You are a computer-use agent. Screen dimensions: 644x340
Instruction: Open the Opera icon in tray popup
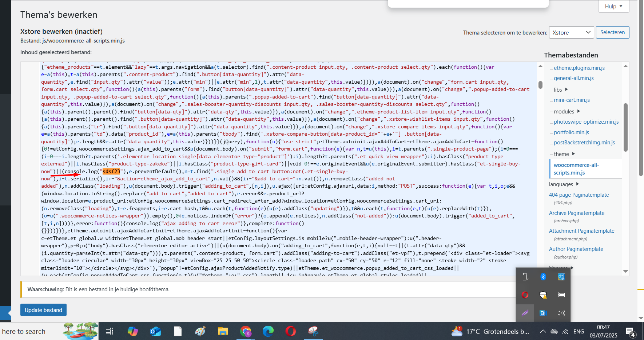[x=525, y=295]
